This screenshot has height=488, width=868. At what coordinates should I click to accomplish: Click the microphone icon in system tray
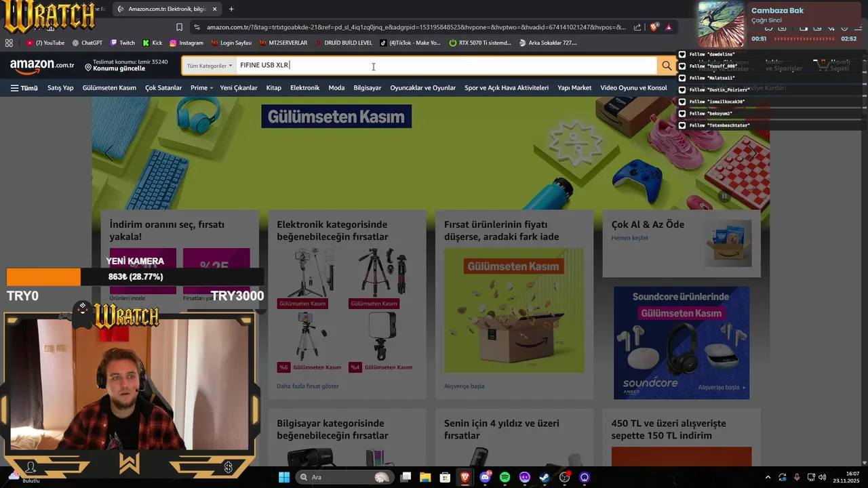797,477
